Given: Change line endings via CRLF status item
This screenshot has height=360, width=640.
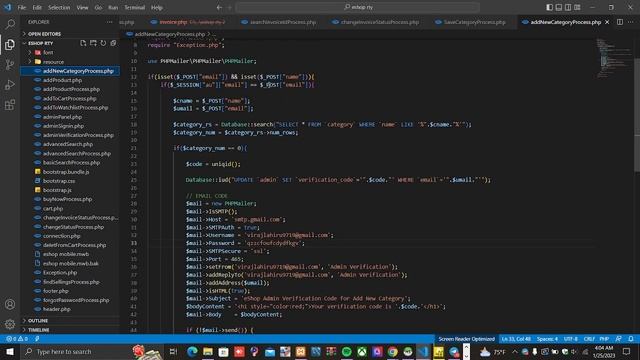Looking at the screenshot, I should tap(589, 339).
